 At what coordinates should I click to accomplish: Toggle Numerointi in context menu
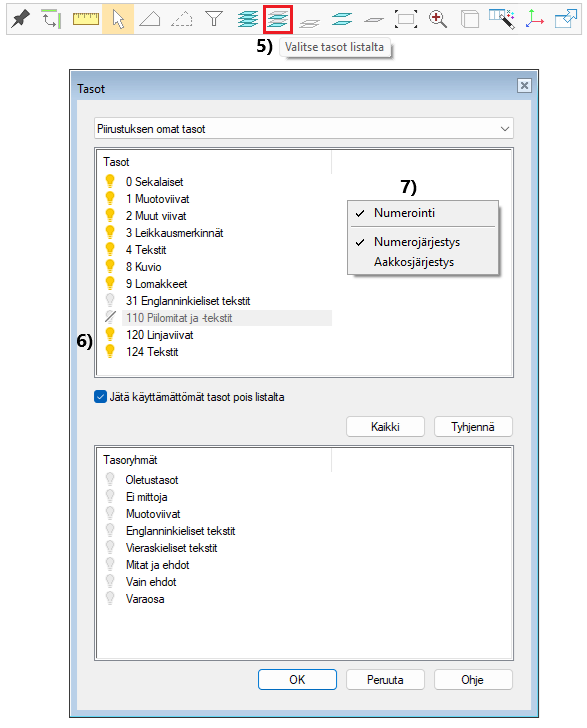pos(404,213)
